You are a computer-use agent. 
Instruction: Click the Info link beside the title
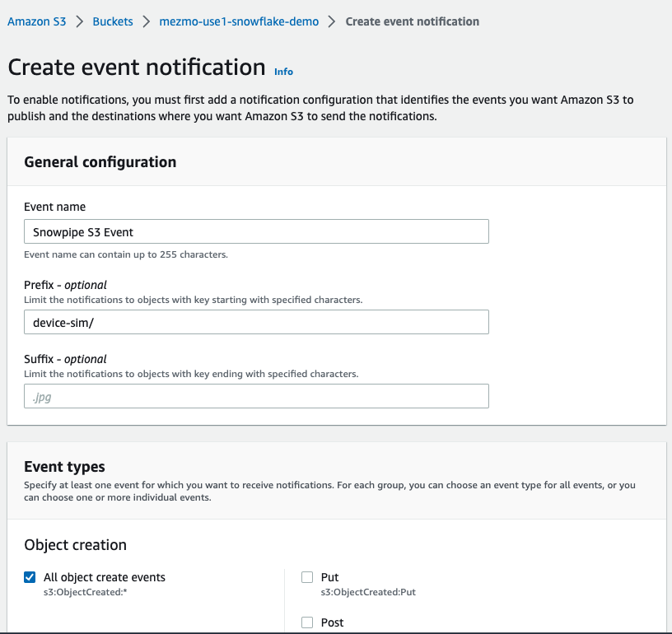click(284, 72)
